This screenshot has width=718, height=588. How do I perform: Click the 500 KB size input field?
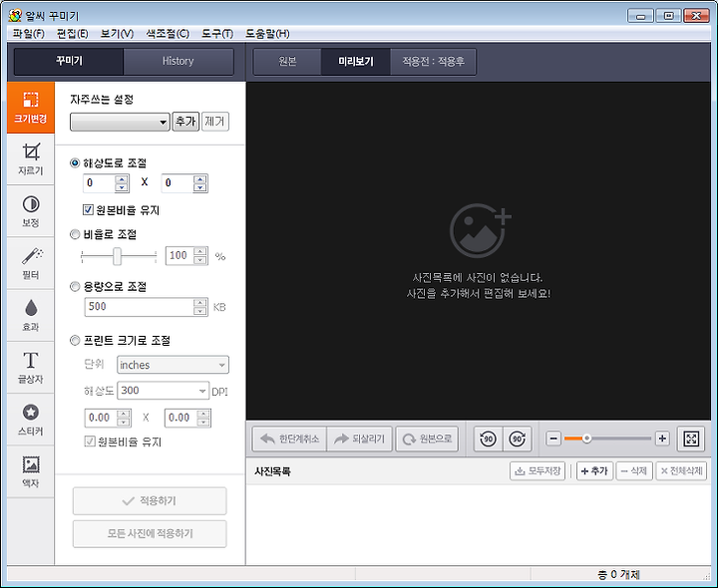click(x=140, y=307)
